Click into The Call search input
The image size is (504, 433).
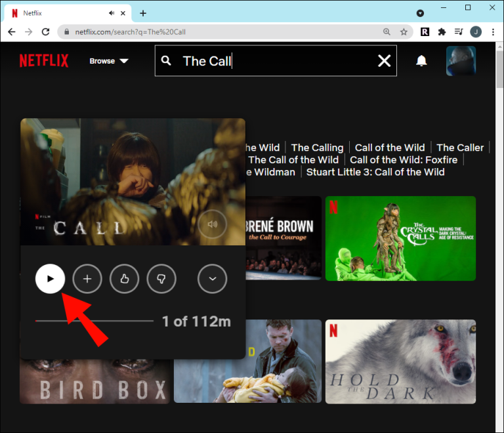point(276,61)
